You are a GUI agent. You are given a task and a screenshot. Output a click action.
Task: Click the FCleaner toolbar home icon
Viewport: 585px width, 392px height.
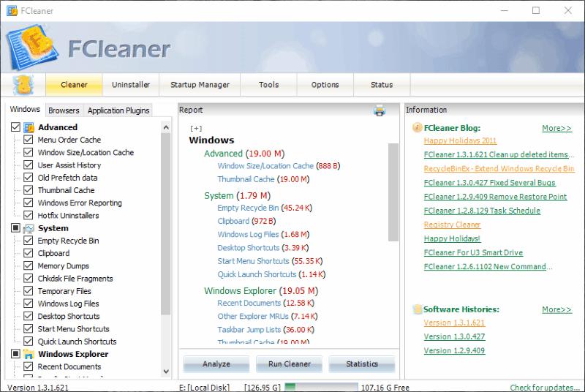[x=23, y=85]
